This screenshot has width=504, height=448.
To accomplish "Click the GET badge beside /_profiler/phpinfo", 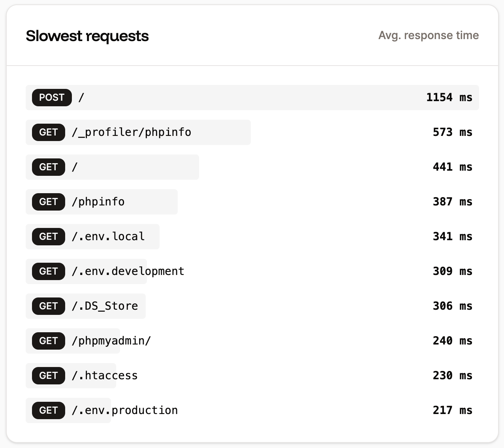I will click(48, 132).
